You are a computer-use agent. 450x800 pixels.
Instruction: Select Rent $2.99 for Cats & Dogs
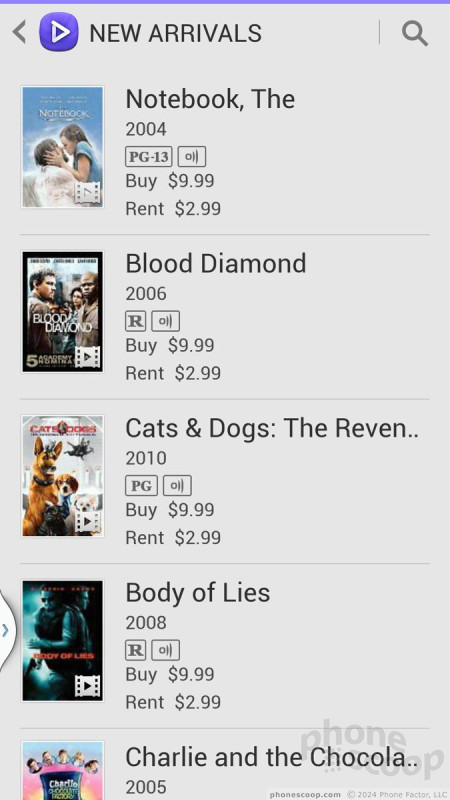173,537
